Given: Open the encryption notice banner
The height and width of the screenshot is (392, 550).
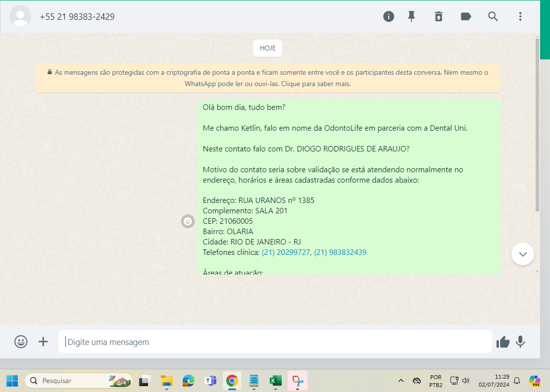Looking at the screenshot, I should pos(268,78).
